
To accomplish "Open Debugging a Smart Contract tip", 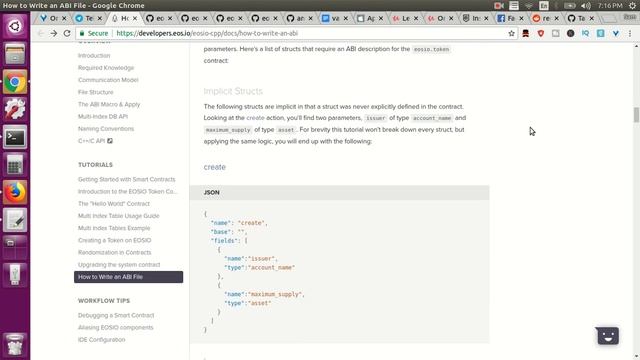I will coord(116,316).
